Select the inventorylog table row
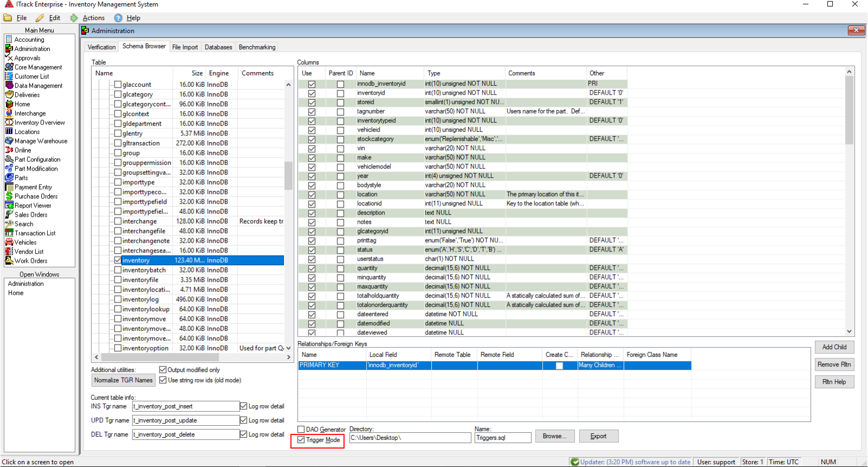This screenshot has height=467, width=868. [x=188, y=300]
